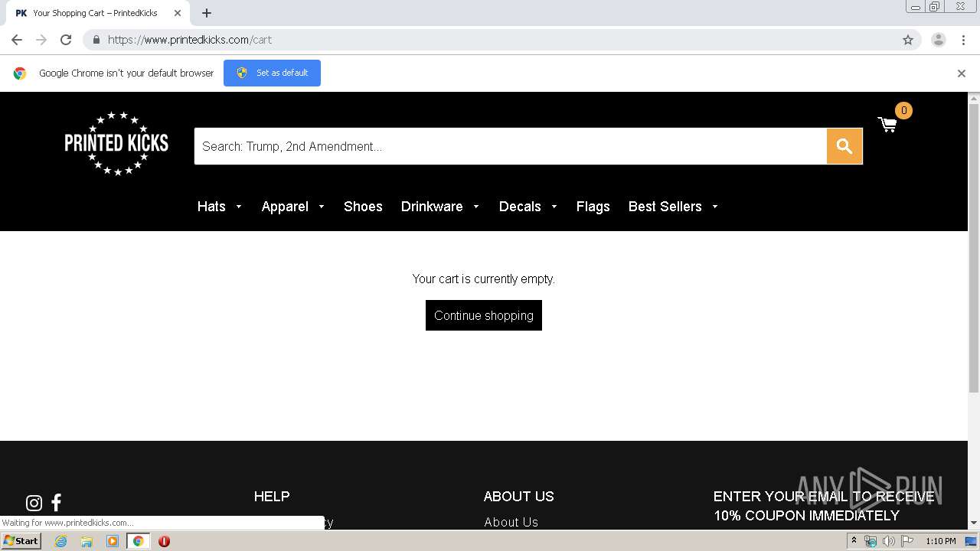Open media player taskbar icon

click(113, 541)
